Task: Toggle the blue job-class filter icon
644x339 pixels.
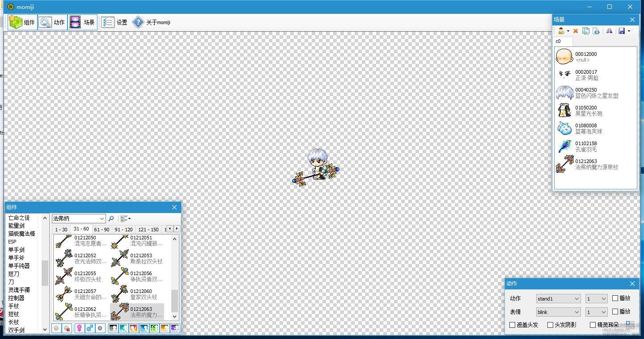Action: click(144, 328)
